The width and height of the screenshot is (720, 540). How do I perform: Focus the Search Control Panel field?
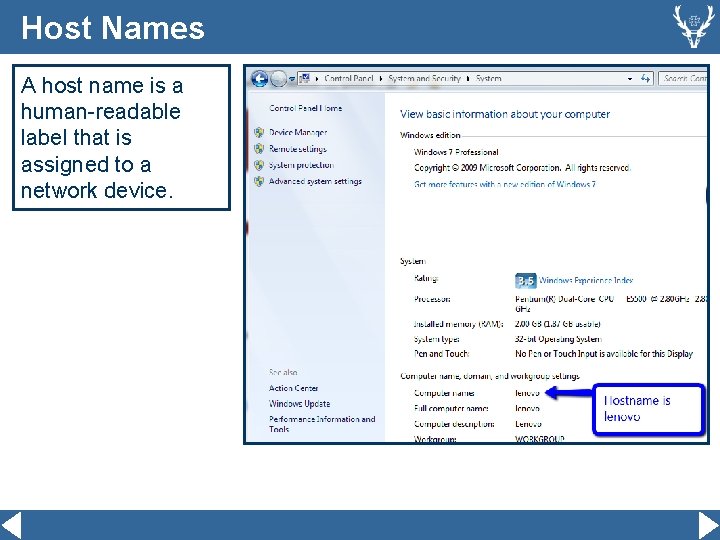683,79
